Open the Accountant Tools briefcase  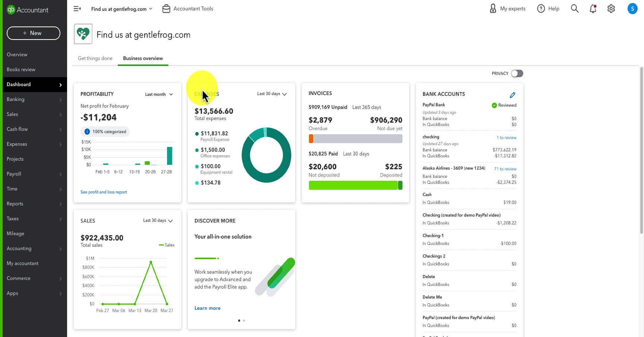(188, 9)
